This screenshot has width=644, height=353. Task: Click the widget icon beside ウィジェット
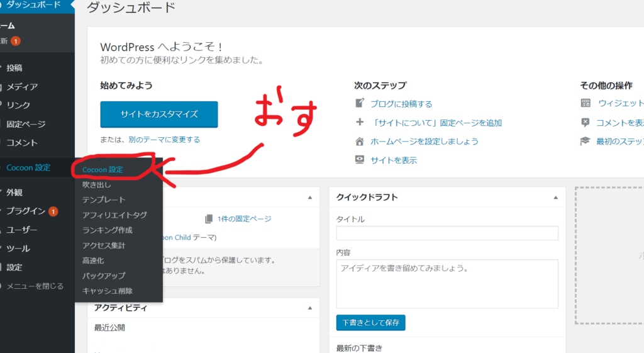(x=586, y=103)
